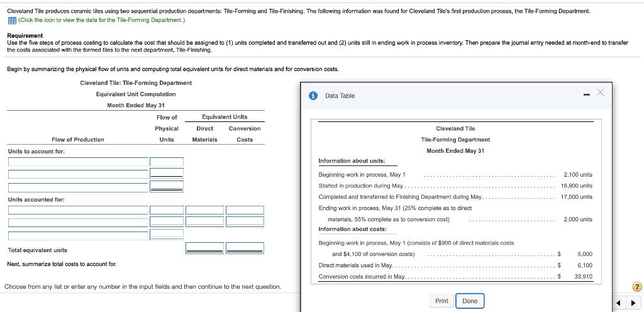Click second-row Conversion Costs box under Units accounted for
Screen dimensions: 644x312
245,221
